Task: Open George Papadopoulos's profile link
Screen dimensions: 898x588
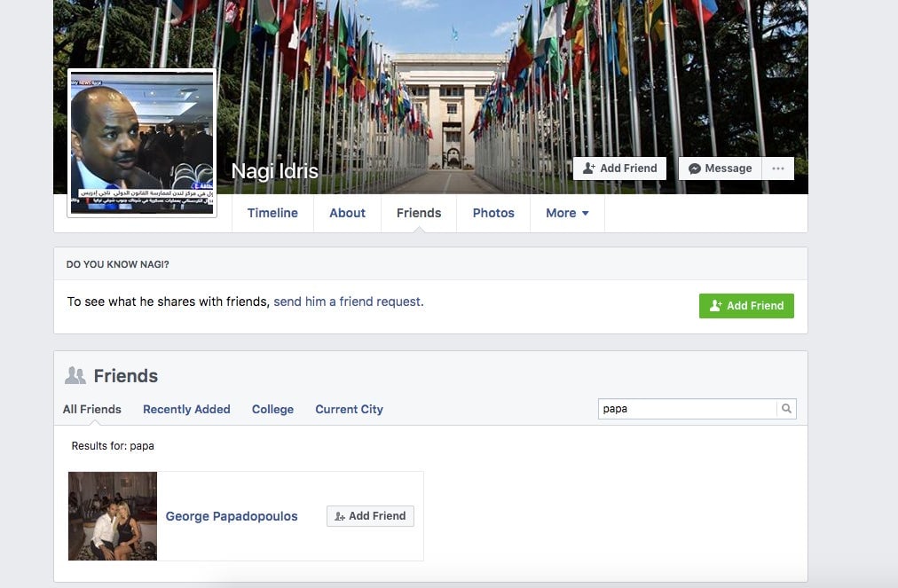Action: [x=232, y=516]
